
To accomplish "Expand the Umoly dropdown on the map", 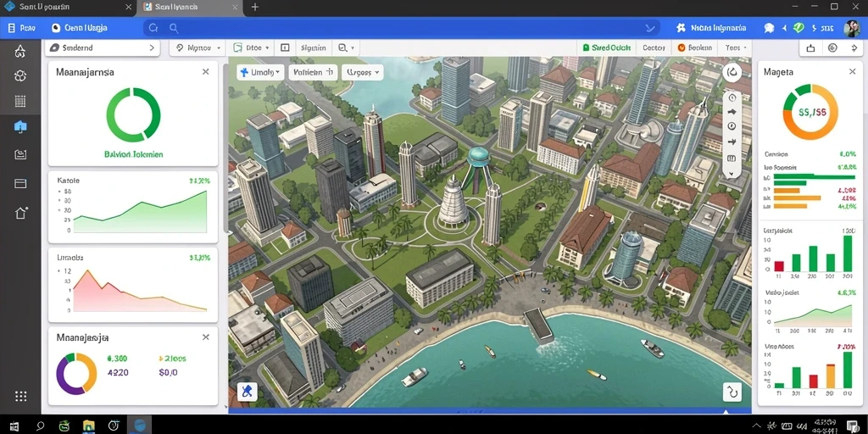I will coord(260,72).
